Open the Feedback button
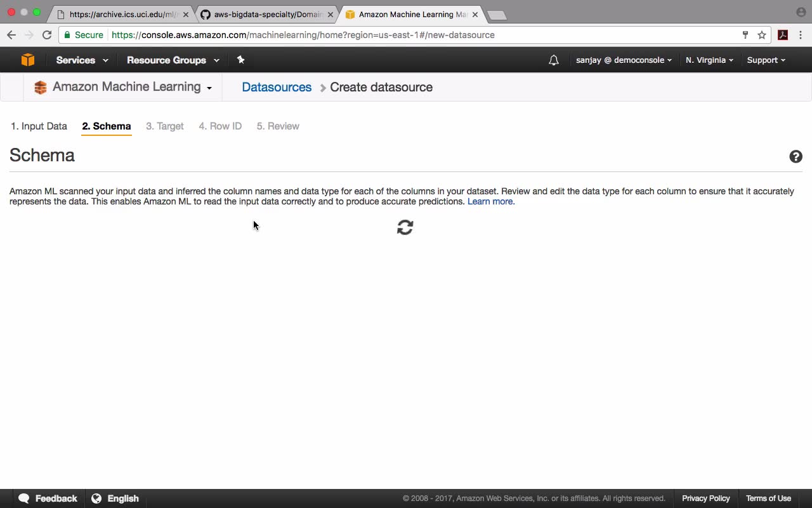812x508 pixels. click(x=48, y=498)
